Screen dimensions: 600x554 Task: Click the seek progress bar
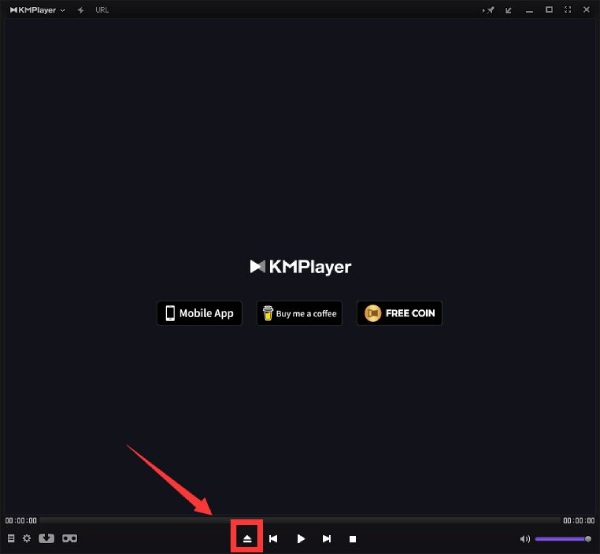[300, 520]
